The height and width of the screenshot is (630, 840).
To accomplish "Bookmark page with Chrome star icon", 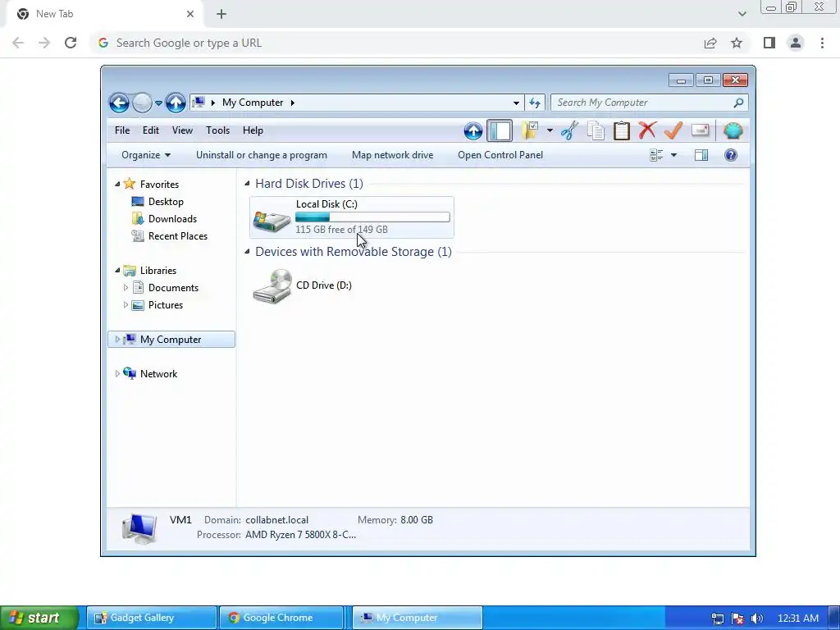I will coord(737,43).
